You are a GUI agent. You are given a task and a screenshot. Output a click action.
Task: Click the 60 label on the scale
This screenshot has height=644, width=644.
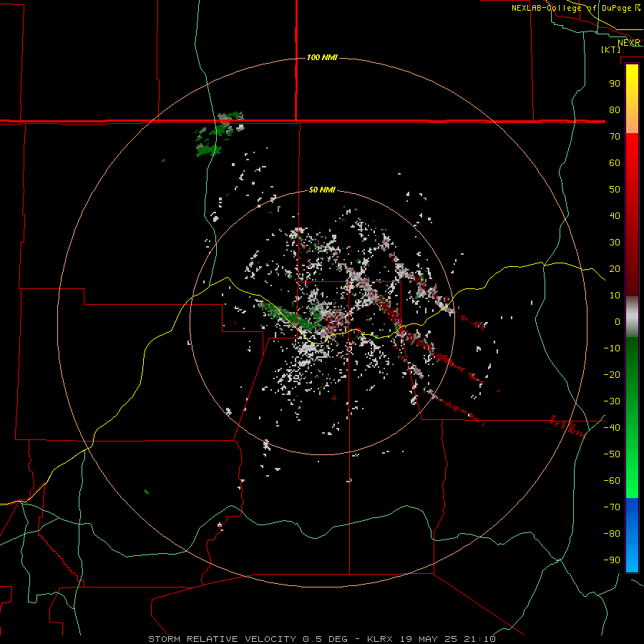tap(615, 163)
